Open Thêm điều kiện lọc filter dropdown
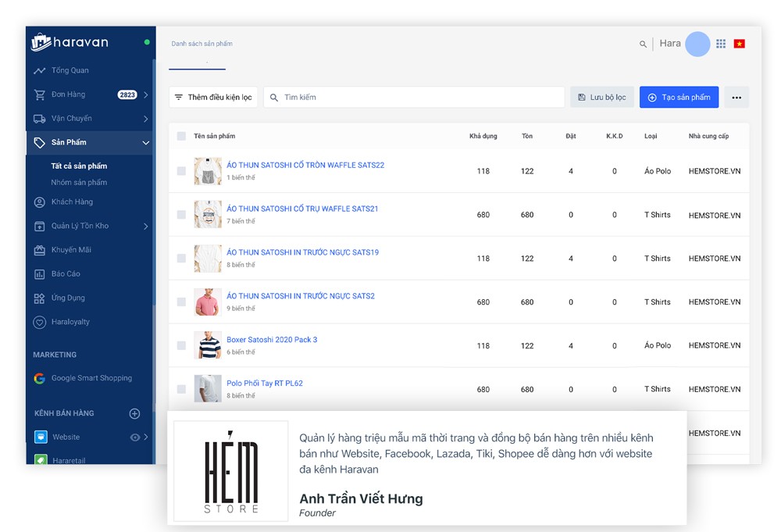Screen dimensions: 781x532 pyautogui.click(x=213, y=97)
